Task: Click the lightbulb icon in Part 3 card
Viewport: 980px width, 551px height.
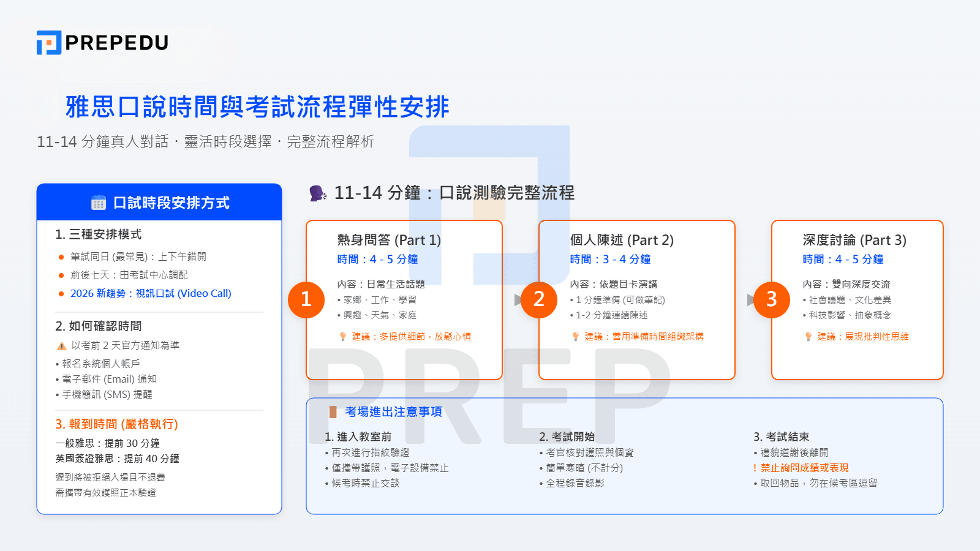Action: coord(808,335)
